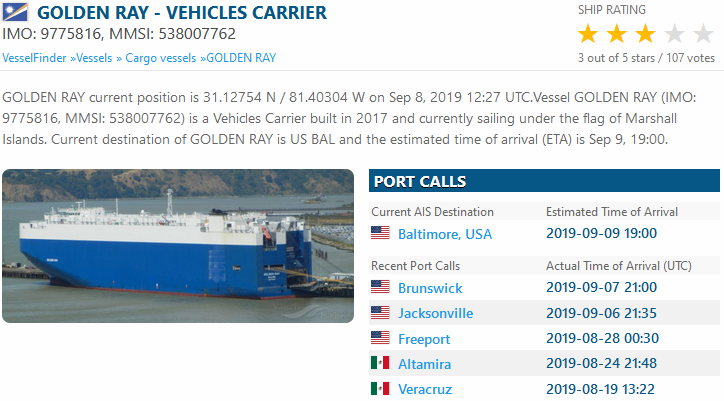Click the Mexico flag beside Altamira

(x=380, y=363)
